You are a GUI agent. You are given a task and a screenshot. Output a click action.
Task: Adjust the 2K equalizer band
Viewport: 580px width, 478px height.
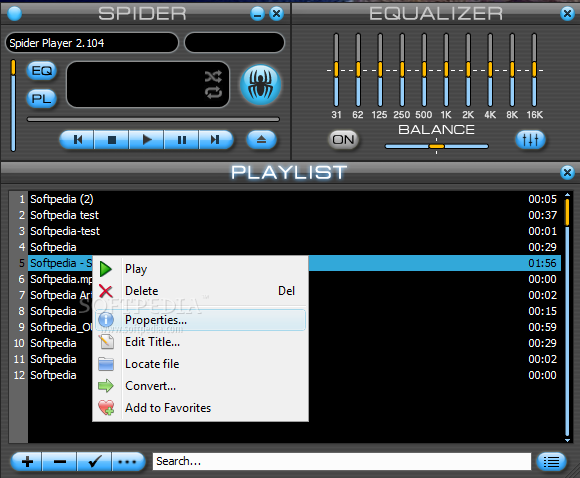pos(468,70)
